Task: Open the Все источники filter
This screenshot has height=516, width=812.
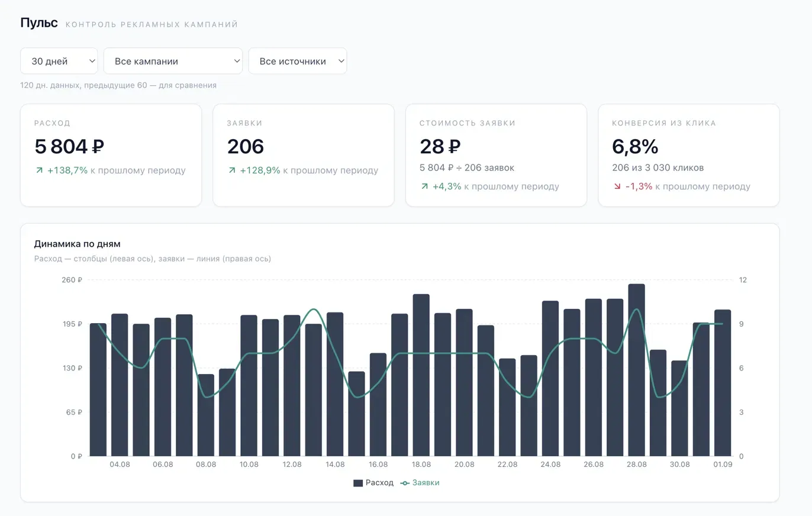Action: (x=297, y=61)
